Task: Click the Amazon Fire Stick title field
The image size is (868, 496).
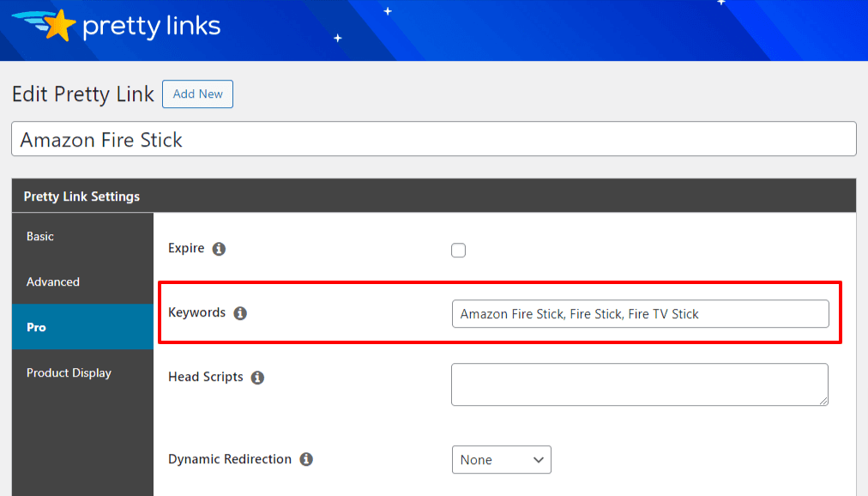Action: click(x=433, y=138)
